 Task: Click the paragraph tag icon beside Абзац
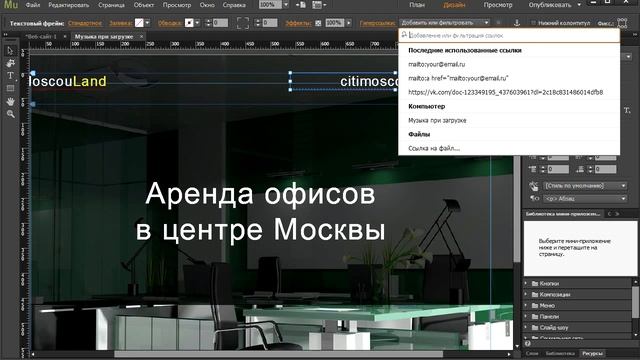(x=534, y=199)
